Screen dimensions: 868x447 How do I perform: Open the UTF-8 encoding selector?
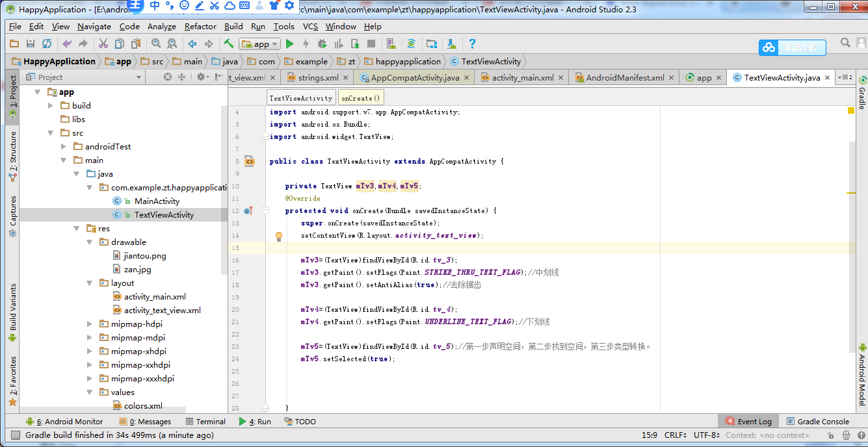[707, 435]
